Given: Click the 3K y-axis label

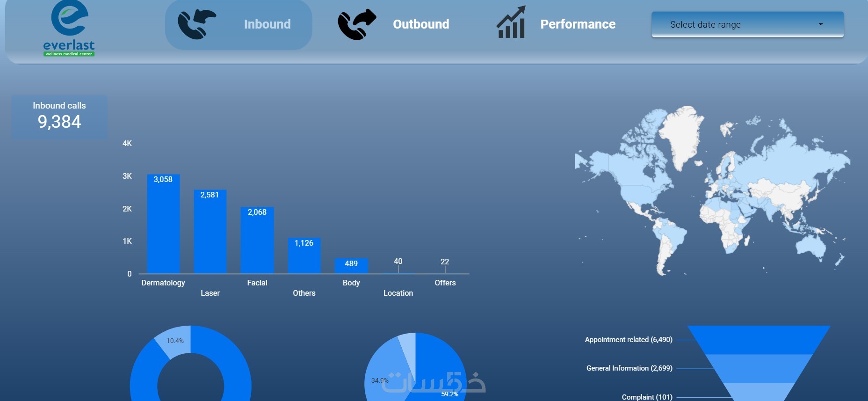Looking at the screenshot, I should [x=127, y=176].
